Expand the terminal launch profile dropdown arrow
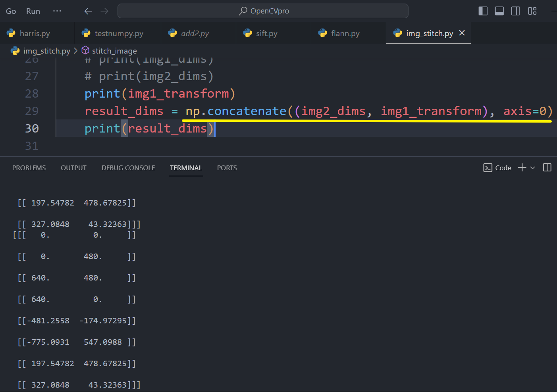557x392 pixels. [533, 168]
